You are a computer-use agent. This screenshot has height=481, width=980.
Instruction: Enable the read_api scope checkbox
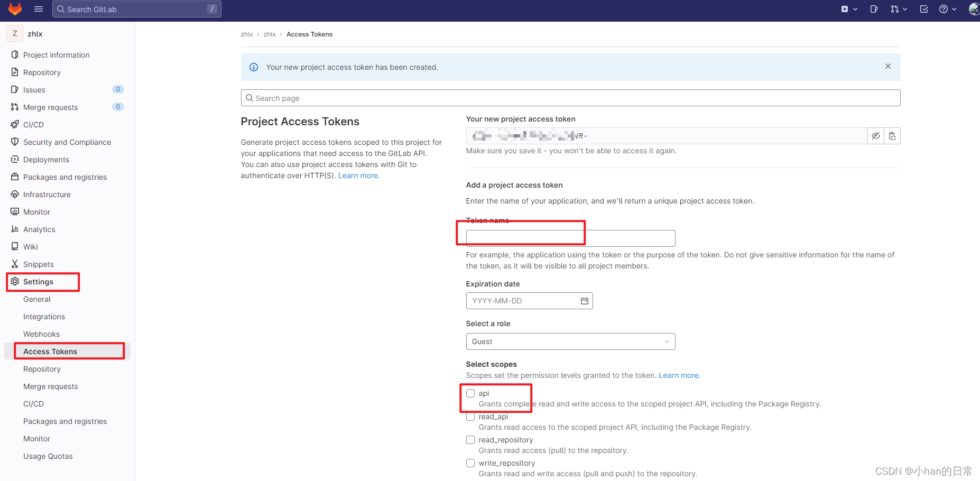tap(470, 417)
